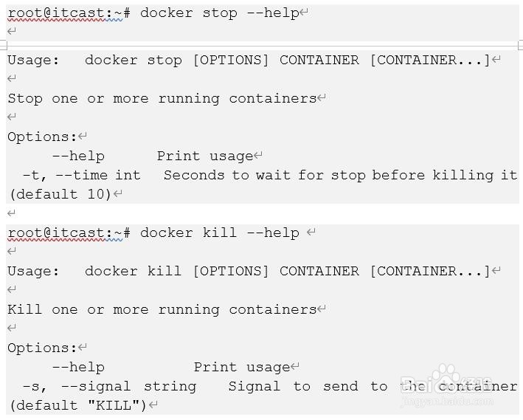
Task: Click 'Print usage' under docker kill options
Action: pos(242,368)
